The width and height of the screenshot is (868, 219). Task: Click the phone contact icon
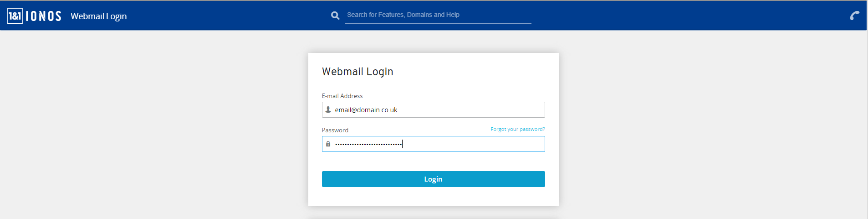855,16
